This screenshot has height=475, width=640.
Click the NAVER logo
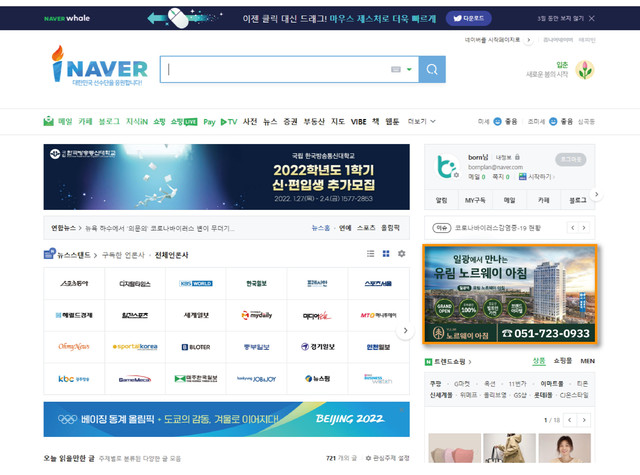[99, 66]
